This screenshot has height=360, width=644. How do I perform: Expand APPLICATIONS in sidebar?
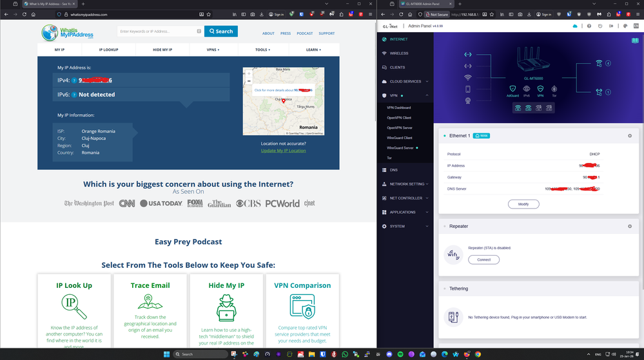[405, 213]
